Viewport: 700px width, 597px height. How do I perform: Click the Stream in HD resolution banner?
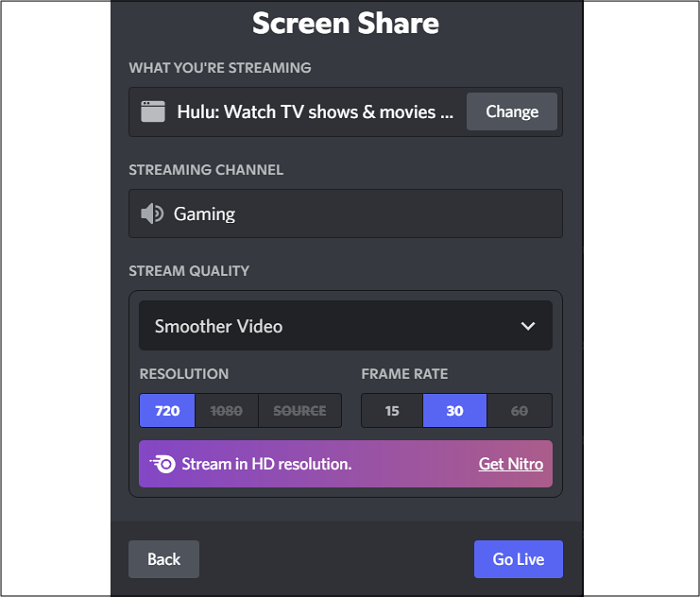[x=346, y=463]
